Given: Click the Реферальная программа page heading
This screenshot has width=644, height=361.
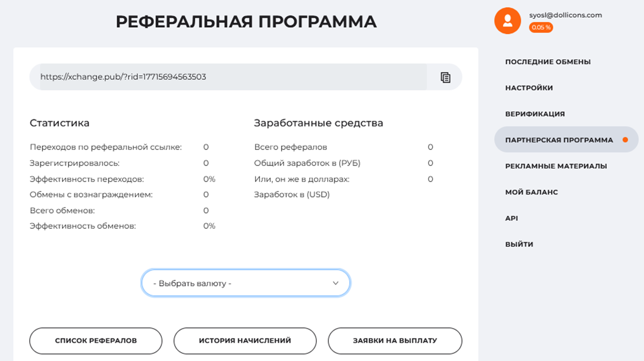Looking at the screenshot, I should coord(246,22).
